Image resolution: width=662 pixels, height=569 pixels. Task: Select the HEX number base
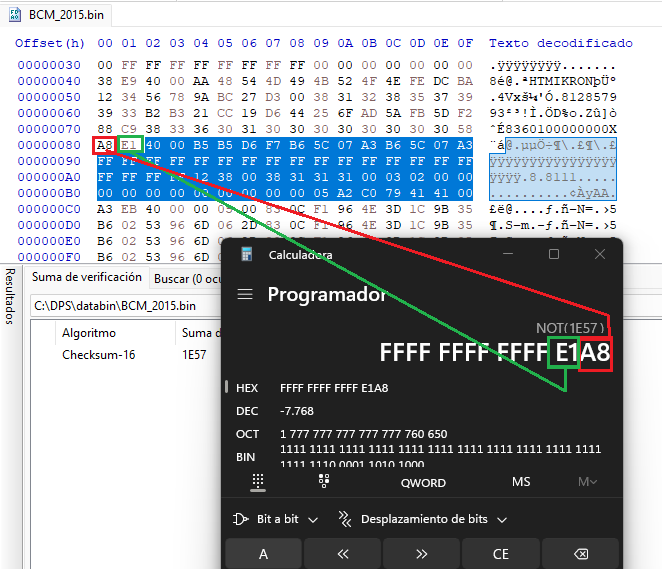(247, 388)
